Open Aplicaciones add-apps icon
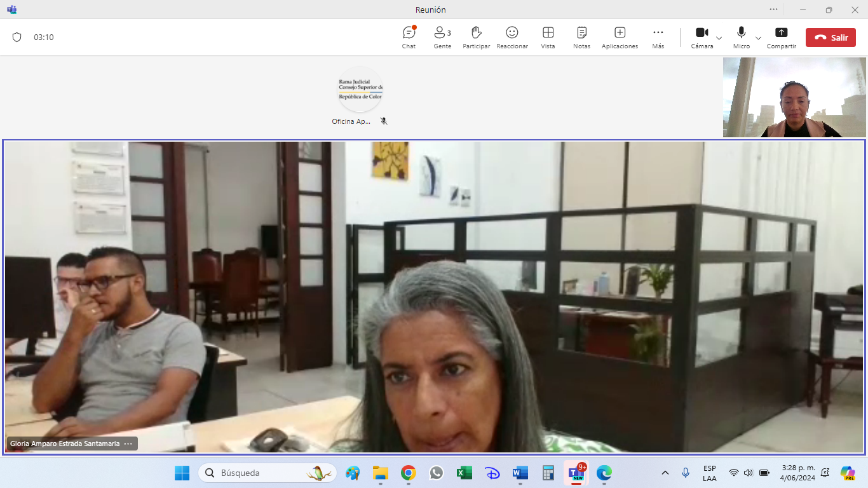 620,37
